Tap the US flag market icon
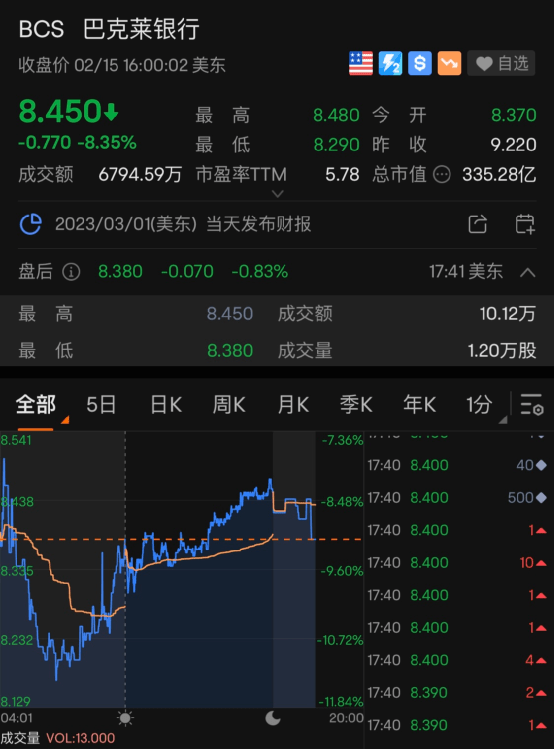 (x=361, y=63)
